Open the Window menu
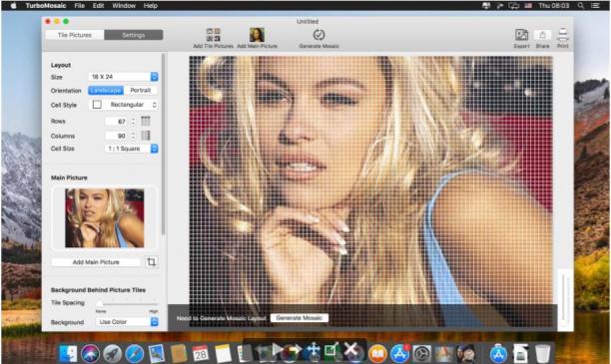 pos(124,5)
